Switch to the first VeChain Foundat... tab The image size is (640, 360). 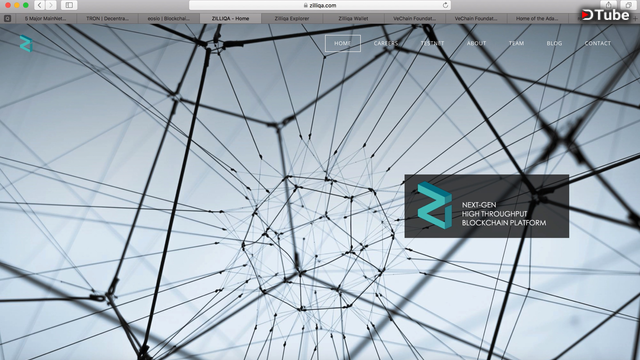coord(414,18)
